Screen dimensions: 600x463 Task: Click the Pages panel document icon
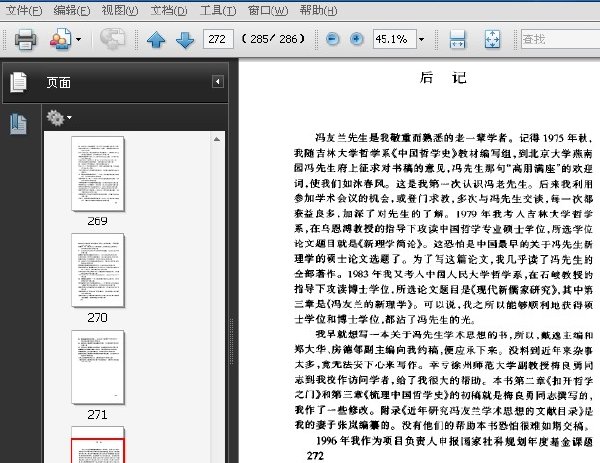(x=18, y=82)
